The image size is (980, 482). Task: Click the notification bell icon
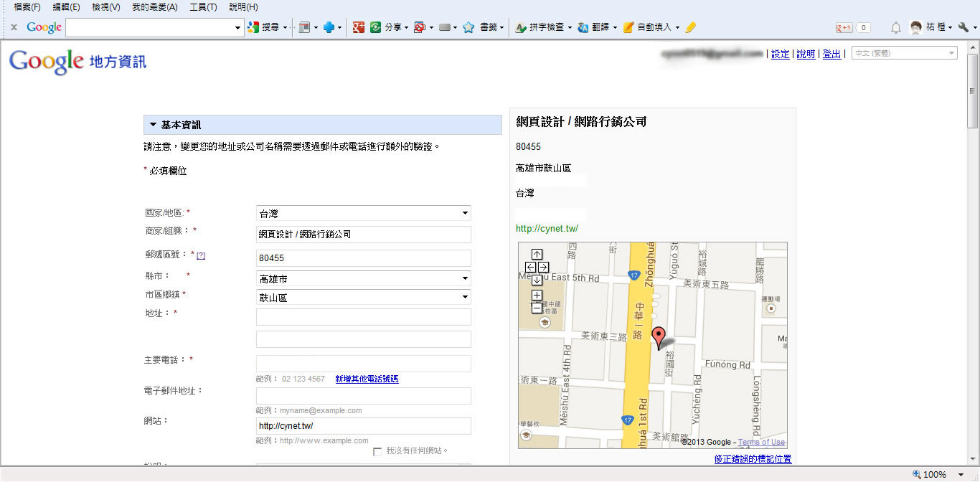(895, 27)
